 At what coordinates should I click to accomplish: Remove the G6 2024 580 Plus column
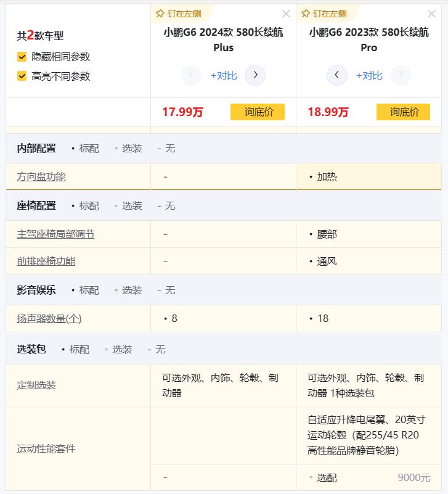(x=286, y=14)
